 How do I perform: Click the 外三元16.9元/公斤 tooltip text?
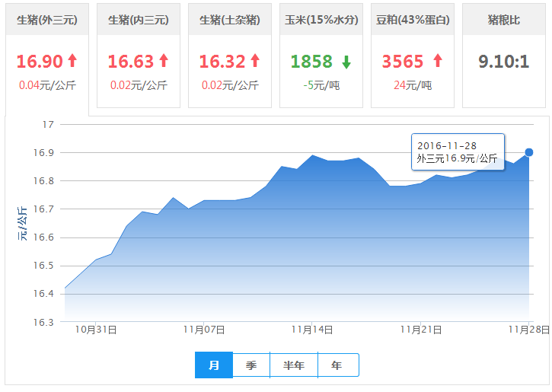[457, 158]
